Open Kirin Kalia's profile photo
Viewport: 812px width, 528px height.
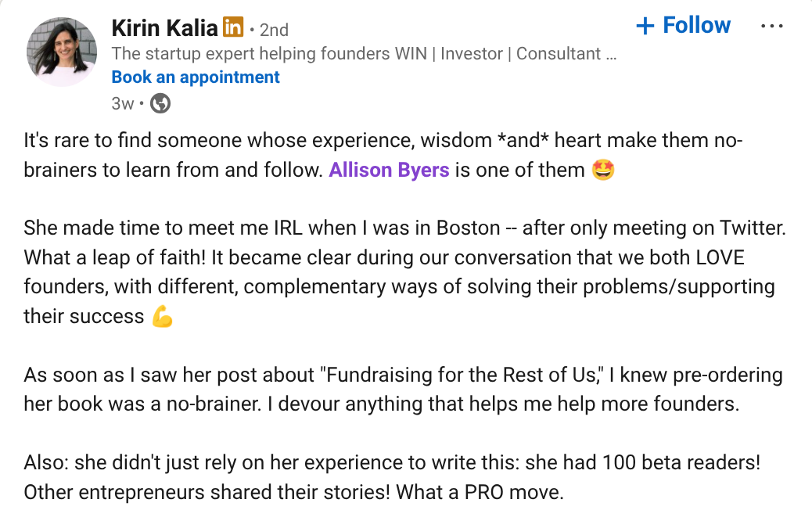coord(63,52)
